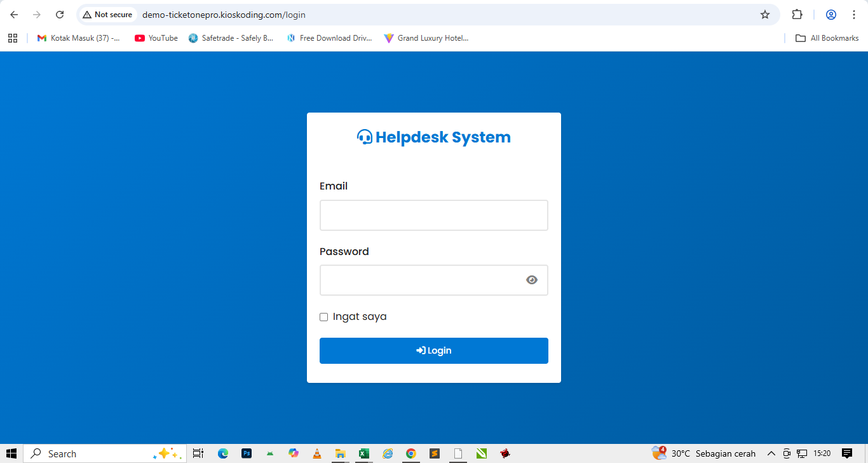Image resolution: width=868 pixels, height=463 pixels.
Task: Click inside the Email input field
Action: 434,215
